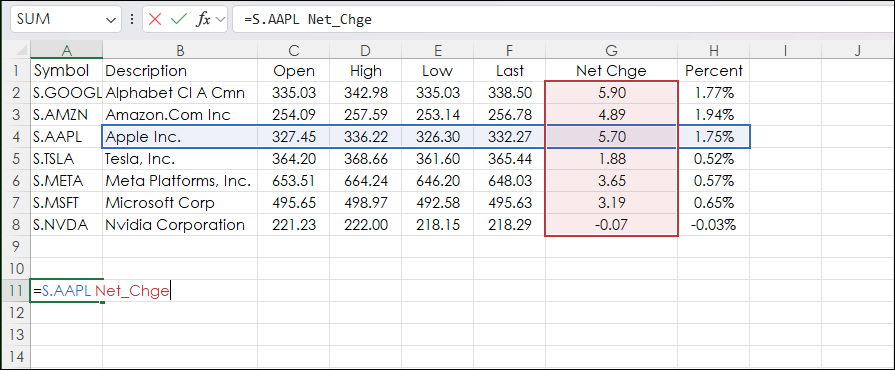Screen dimensions: 895x370
Task: Click the Symbol header cell
Action: tap(67, 71)
